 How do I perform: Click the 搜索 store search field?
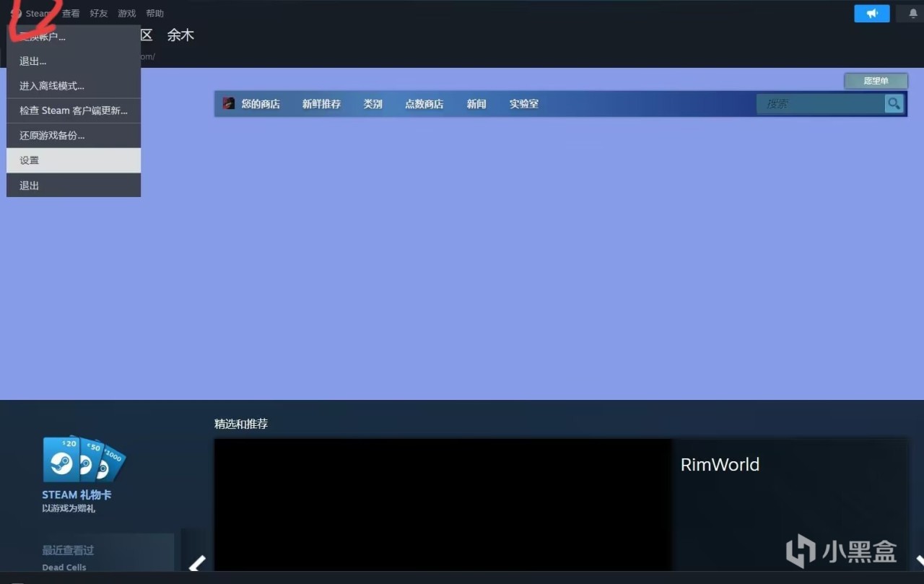tap(821, 104)
